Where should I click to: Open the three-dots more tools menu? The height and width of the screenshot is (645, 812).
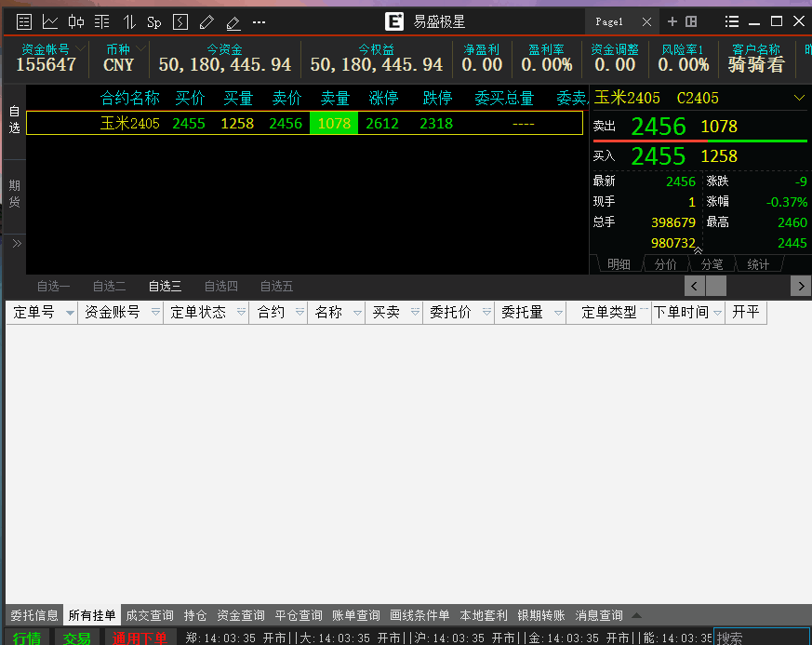tap(259, 21)
